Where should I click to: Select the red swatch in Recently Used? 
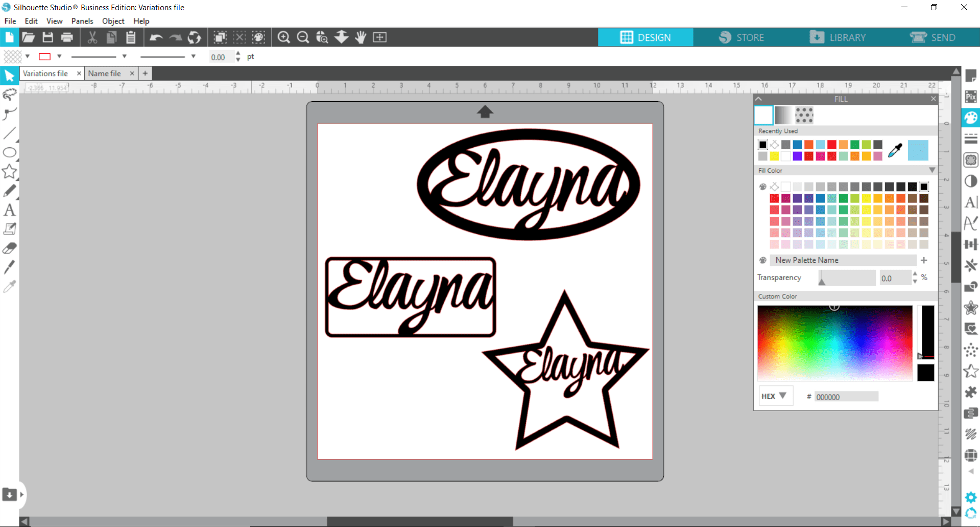click(831, 145)
